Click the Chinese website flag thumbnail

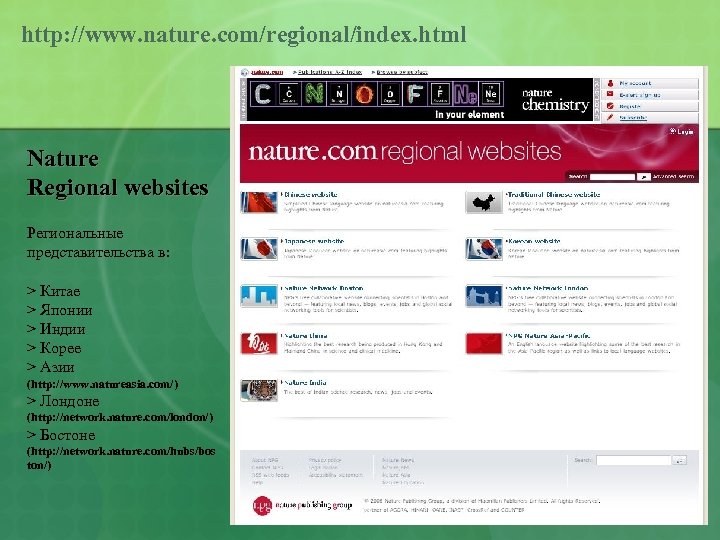(259, 202)
